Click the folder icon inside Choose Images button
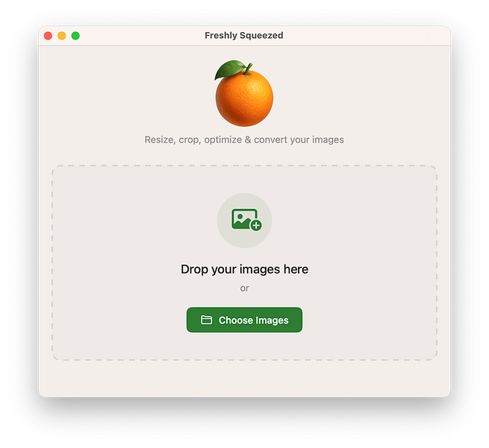Image resolution: width=489 pixels, height=448 pixels. 207,320
